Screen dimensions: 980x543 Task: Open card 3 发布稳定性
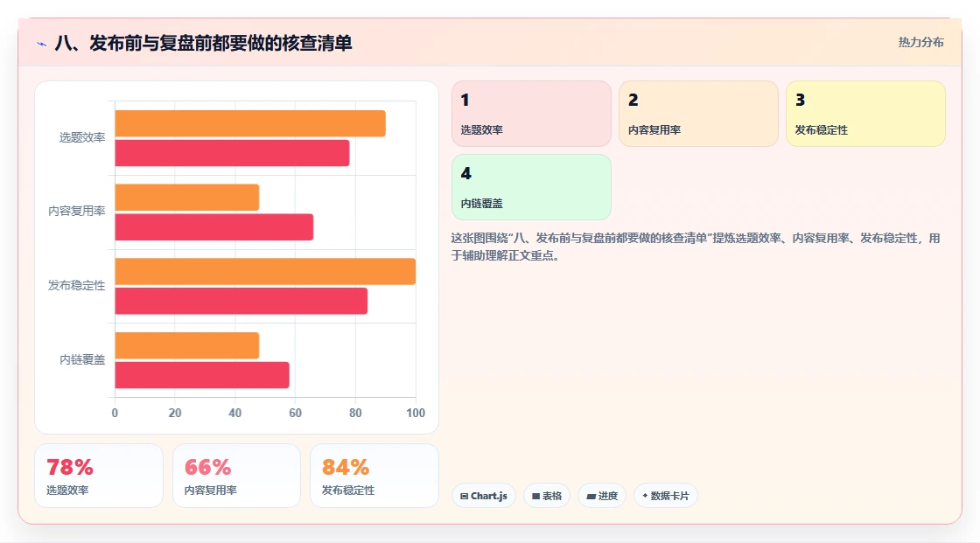865,114
